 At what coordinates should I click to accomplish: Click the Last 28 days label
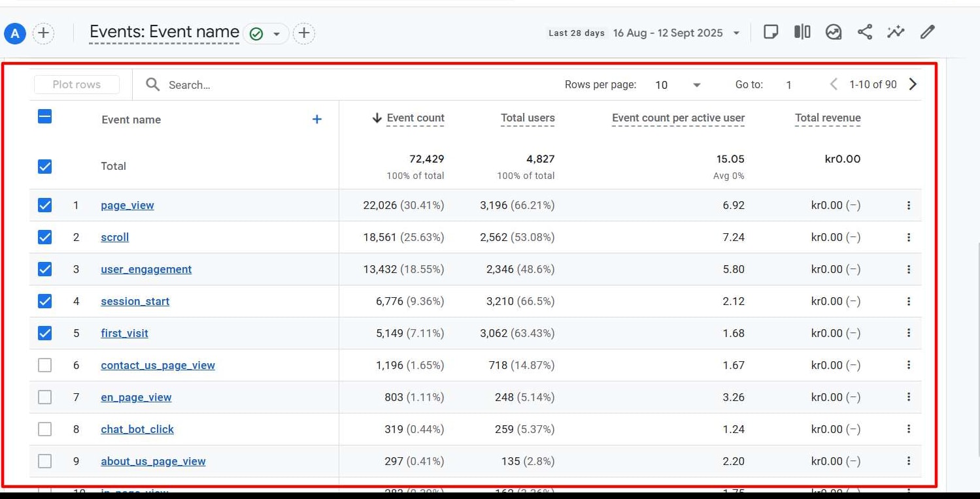577,33
